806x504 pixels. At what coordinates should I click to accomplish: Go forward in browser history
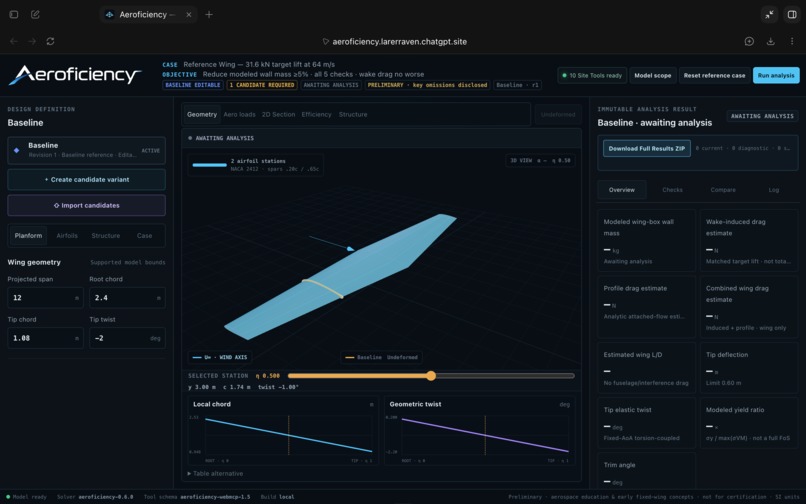[x=32, y=41]
